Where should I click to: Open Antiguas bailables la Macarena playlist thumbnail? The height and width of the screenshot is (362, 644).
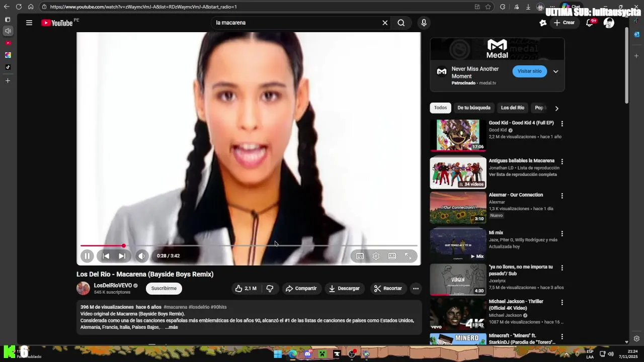(x=458, y=173)
